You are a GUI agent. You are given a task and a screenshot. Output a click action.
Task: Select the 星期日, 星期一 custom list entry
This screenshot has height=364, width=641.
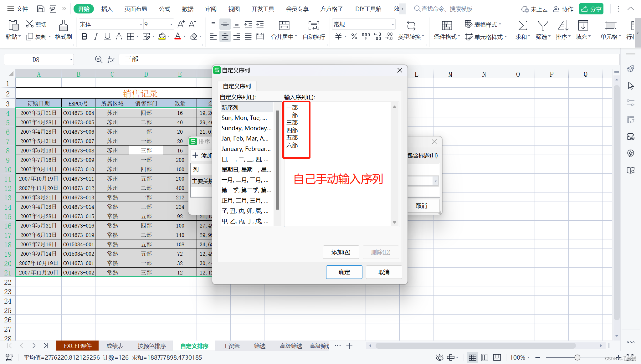246,170
